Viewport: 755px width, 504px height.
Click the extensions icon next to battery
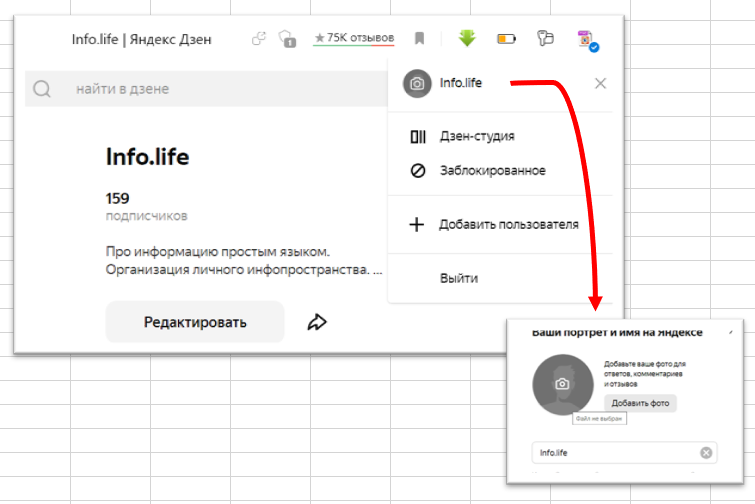click(x=546, y=38)
